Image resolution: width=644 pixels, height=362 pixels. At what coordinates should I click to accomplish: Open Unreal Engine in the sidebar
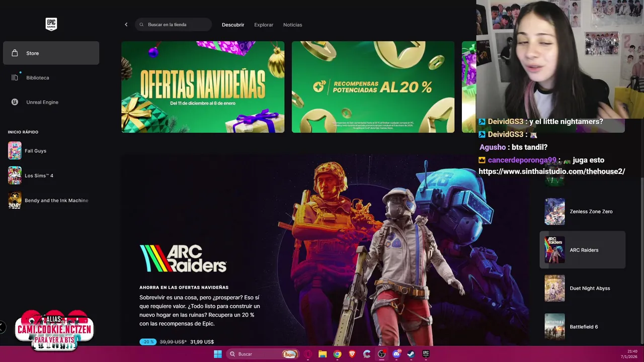51,102
